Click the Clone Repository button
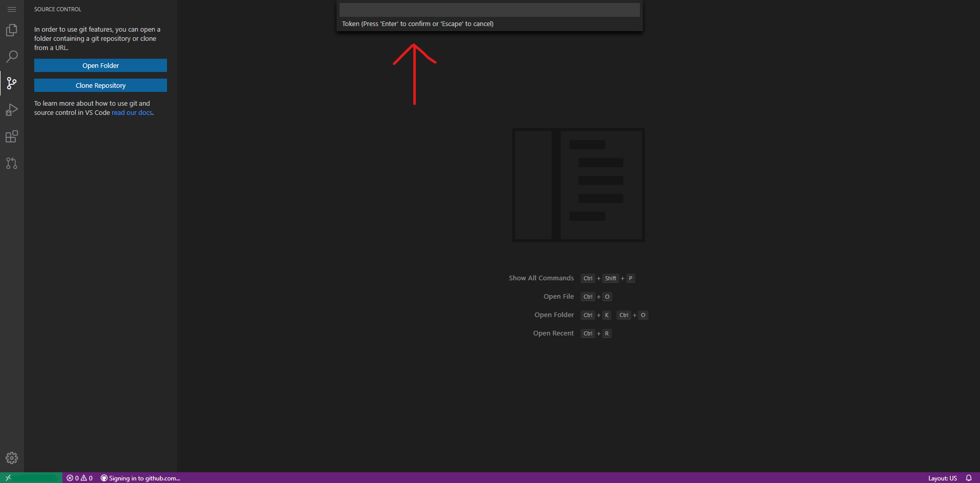Viewport: 980px width, 483px height. click(100, 85)
